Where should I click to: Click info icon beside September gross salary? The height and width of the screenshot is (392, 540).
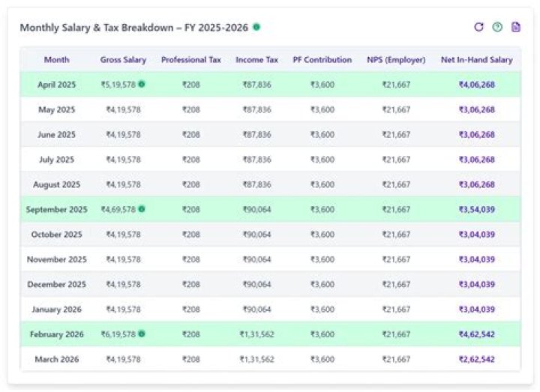click(142, 209)
